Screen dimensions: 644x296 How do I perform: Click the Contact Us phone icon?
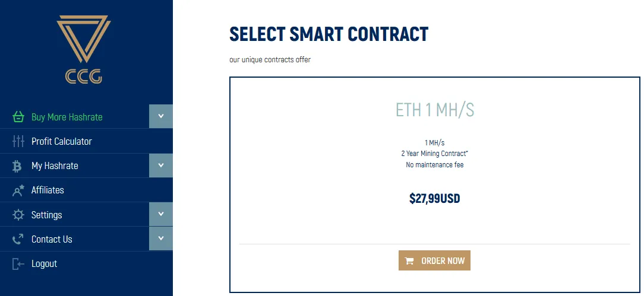(x=18, y=239)
